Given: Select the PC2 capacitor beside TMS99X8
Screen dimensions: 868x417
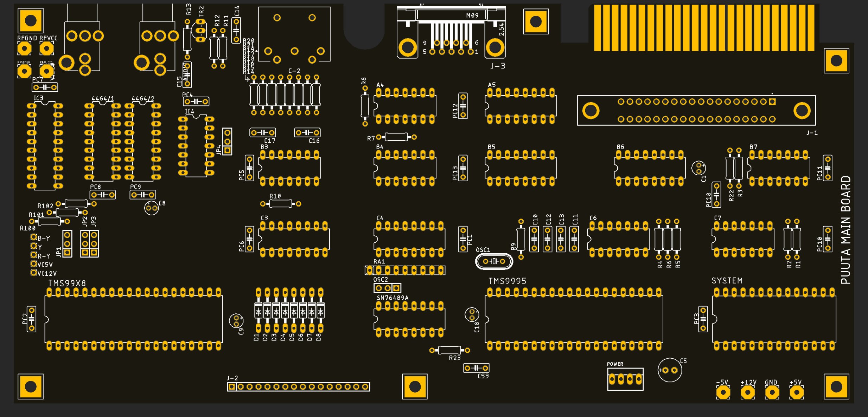Looking at the screenshot, I should [x=32, y=319].
